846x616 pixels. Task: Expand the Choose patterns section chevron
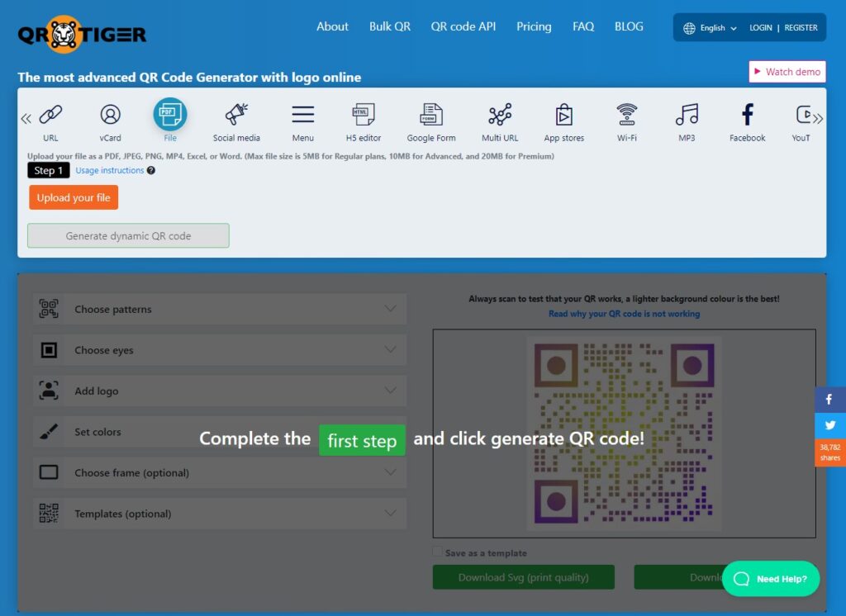[390, 309]
